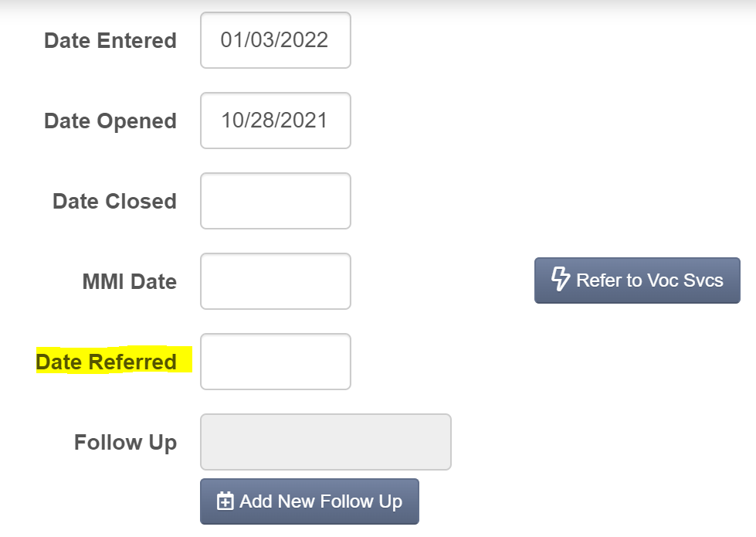Screen dimensions: 756x537
Task: Click the Date Opened label
Action: pyautogui.click(x=110, y=121)
